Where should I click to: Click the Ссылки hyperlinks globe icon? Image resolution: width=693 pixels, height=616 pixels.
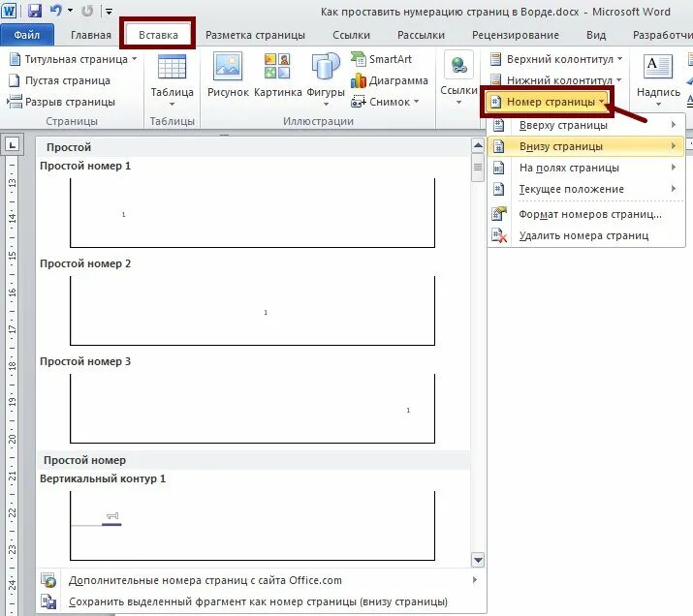[x=458, y=65]
